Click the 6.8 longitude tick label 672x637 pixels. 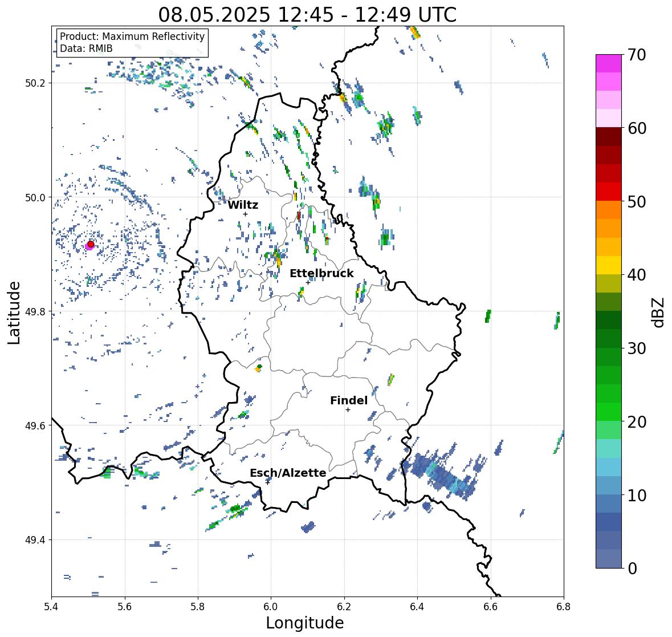(564, 606)
